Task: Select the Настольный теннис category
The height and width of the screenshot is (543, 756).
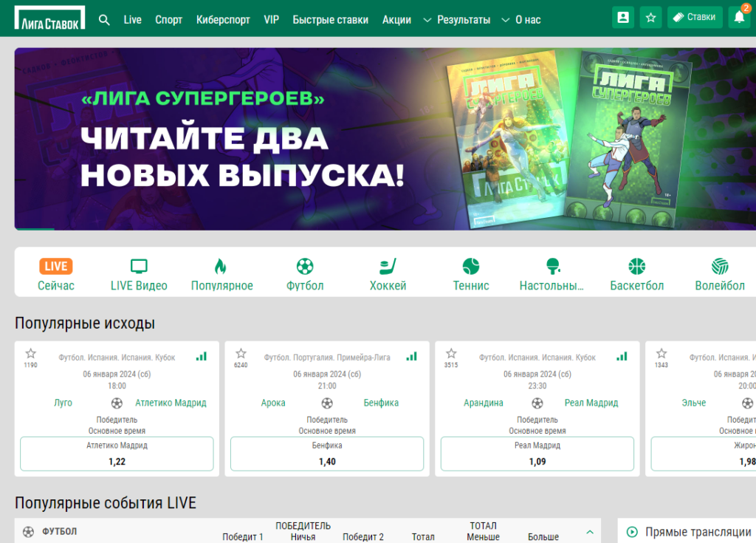Action: [x=551, y=273]
